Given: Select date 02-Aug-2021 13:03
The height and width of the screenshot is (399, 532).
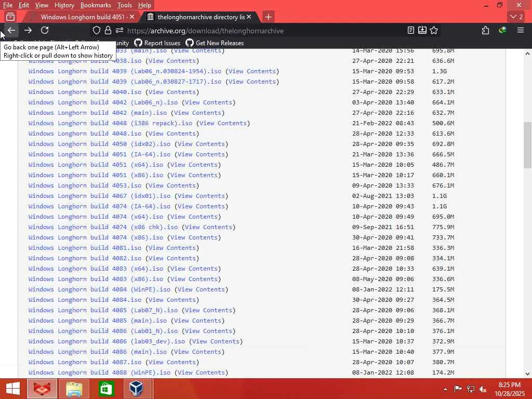Looking at the screenshot, I should 383,196.
